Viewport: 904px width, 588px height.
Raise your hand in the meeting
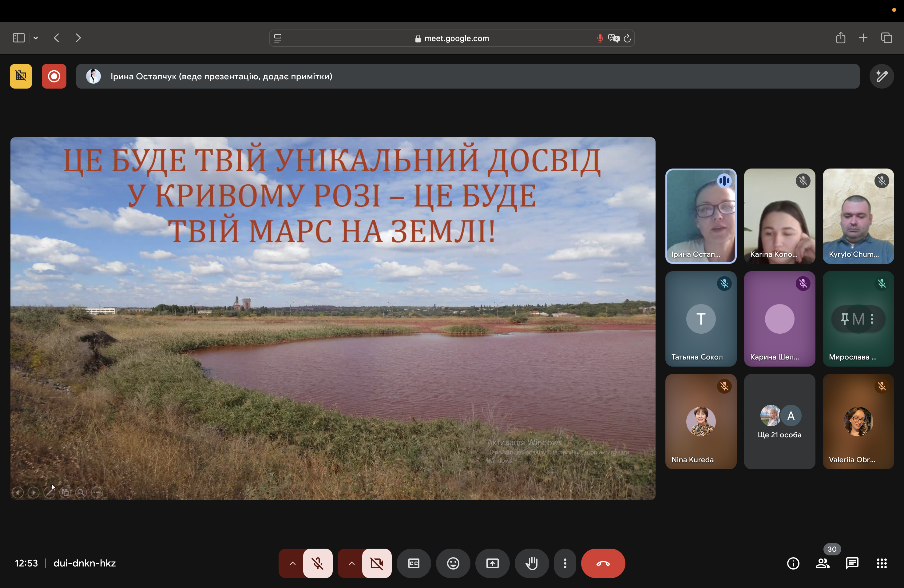click(531, 563)
